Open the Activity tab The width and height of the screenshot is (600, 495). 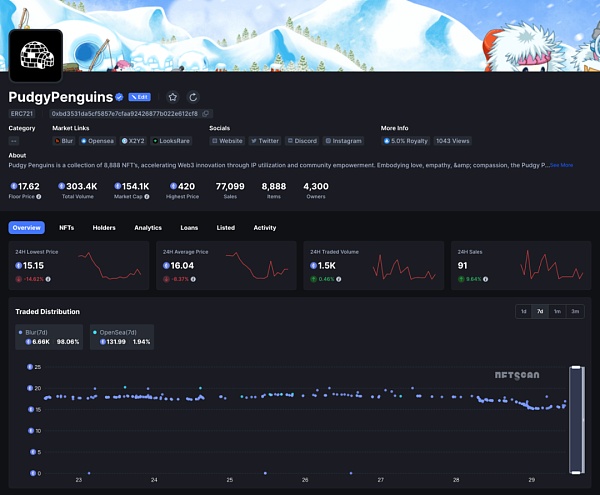pos(265,228)
